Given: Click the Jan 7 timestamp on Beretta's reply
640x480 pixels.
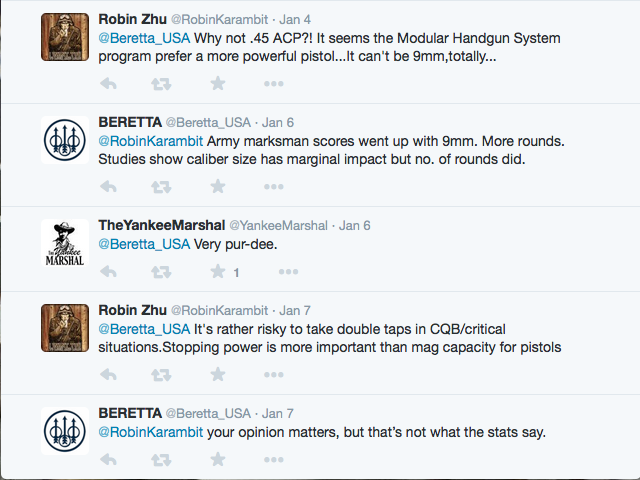Looking at the screenshot, I should pyautogui.click(x=278, y=413).
